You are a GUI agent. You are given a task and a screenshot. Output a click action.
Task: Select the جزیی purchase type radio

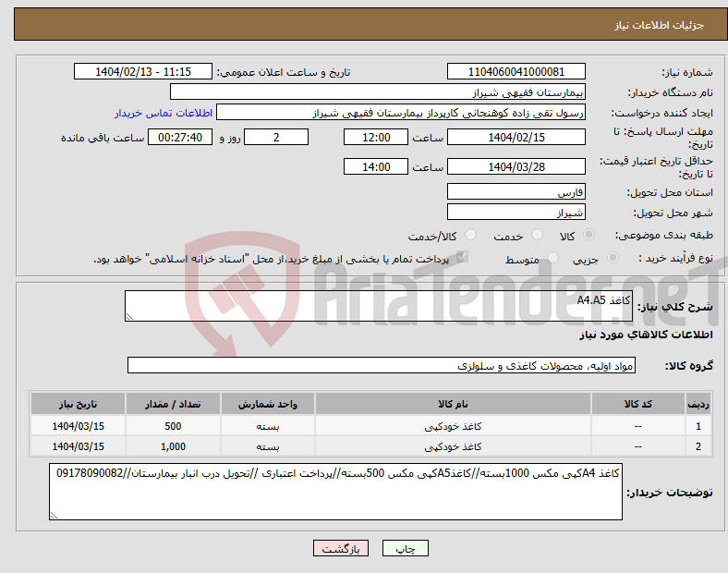click(x=613, y=257)
